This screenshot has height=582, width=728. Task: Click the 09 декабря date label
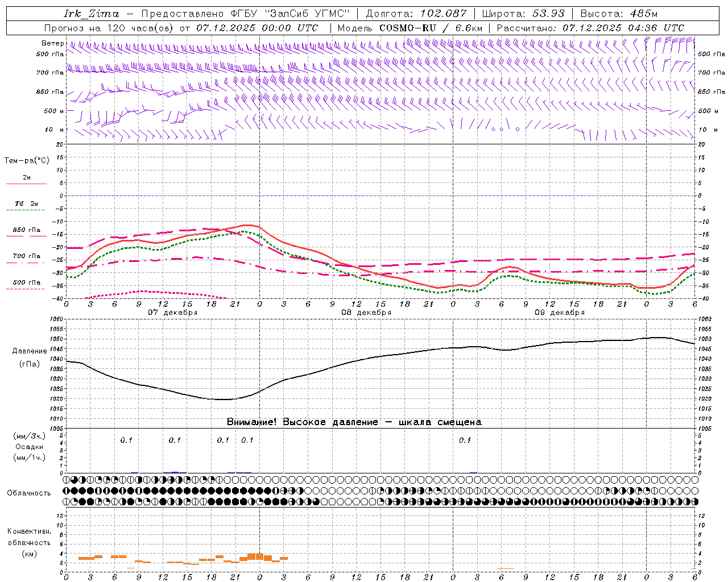pyautogui.click(x=560, y=313)
